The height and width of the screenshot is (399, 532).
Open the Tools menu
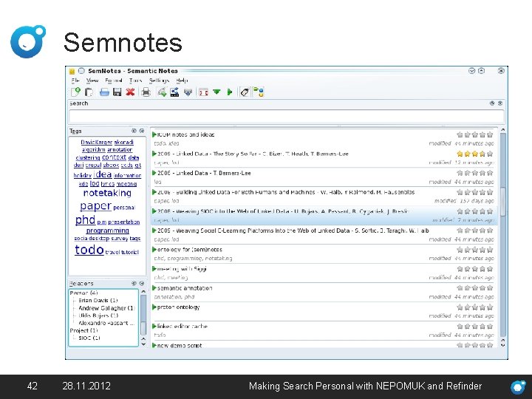pos(135,81)
